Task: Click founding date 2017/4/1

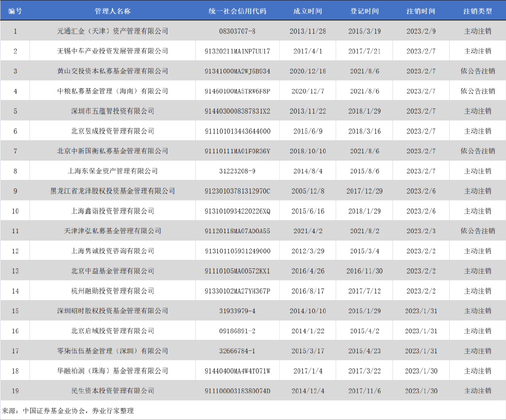Action: point(307,51)
